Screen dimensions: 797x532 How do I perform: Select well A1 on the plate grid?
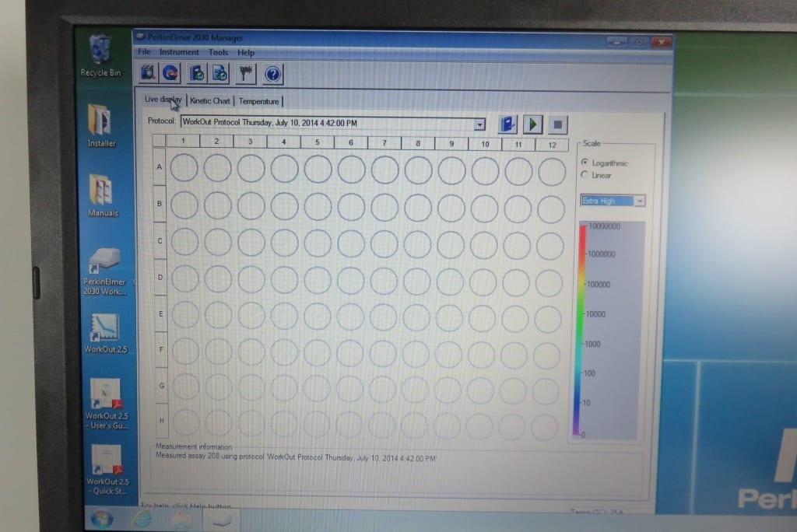[184, 166]
